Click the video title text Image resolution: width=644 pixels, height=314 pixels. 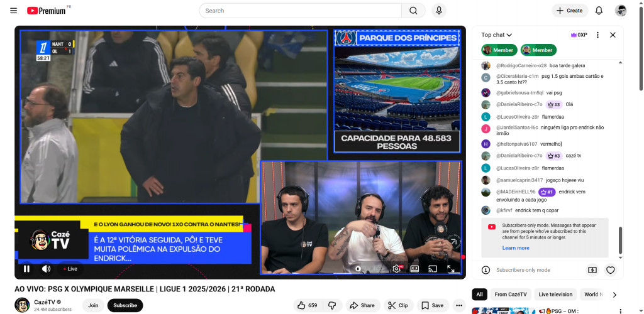point(145,289)
